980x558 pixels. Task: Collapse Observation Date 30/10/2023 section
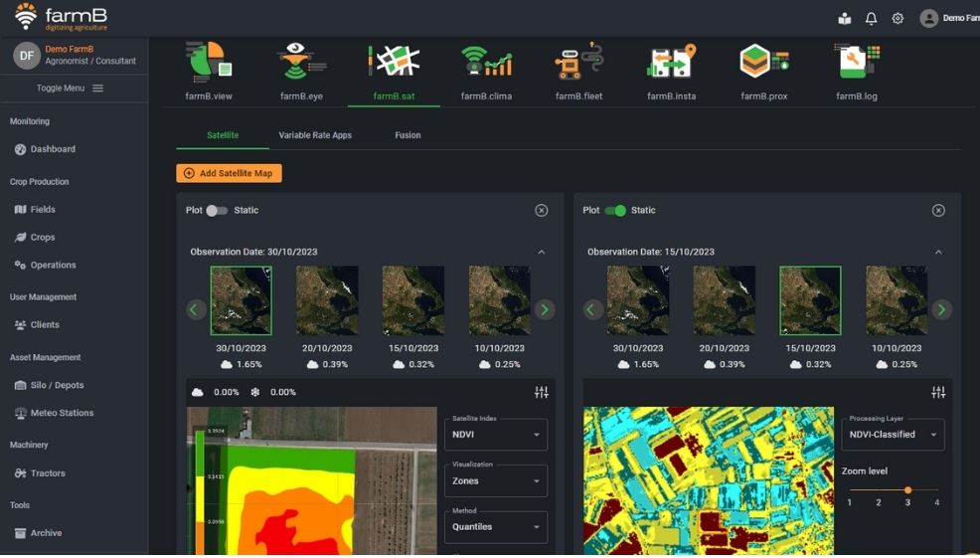[x=542, y=252]
